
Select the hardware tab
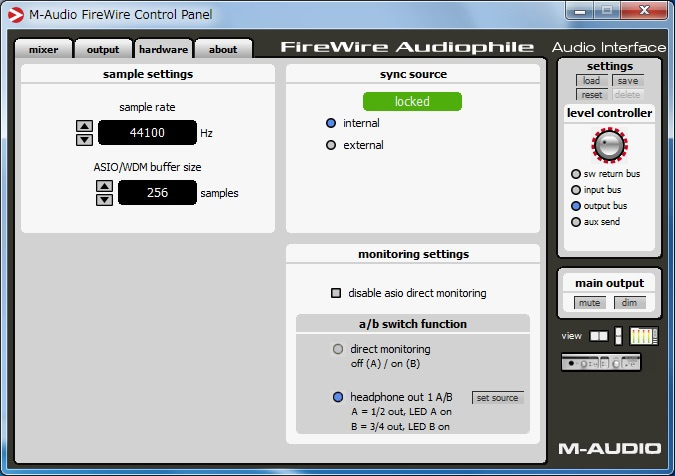[x=164, y=49]
